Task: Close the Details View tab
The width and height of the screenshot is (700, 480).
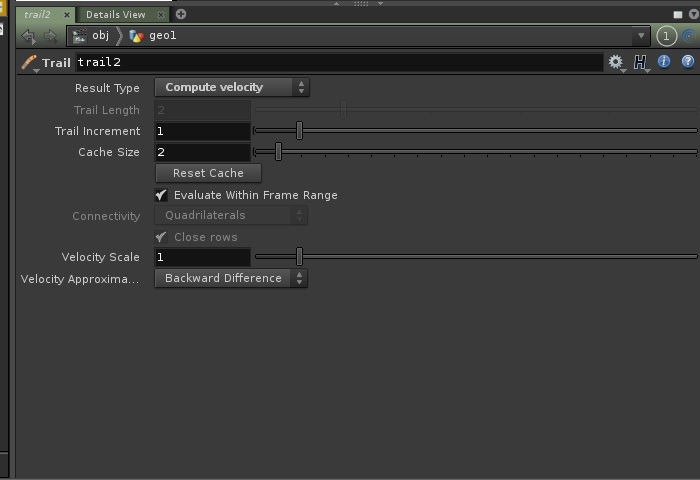Action: [x=161, y=15]
